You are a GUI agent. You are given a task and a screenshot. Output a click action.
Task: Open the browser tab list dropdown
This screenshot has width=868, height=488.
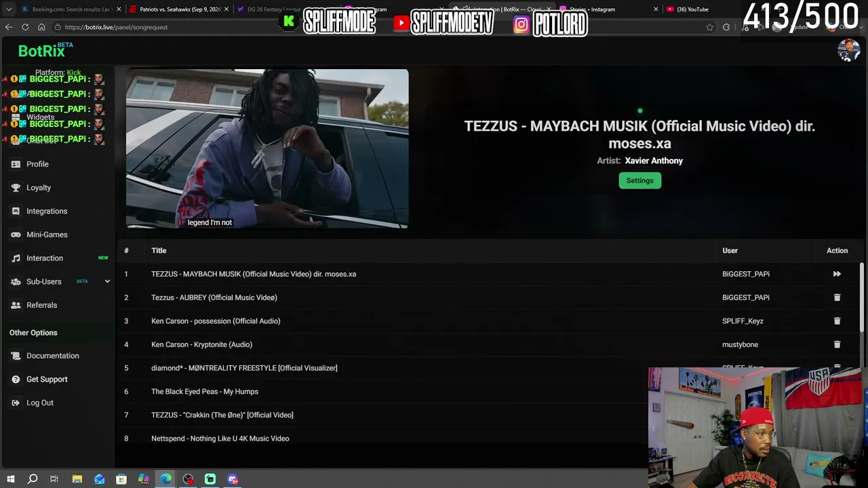9,9
